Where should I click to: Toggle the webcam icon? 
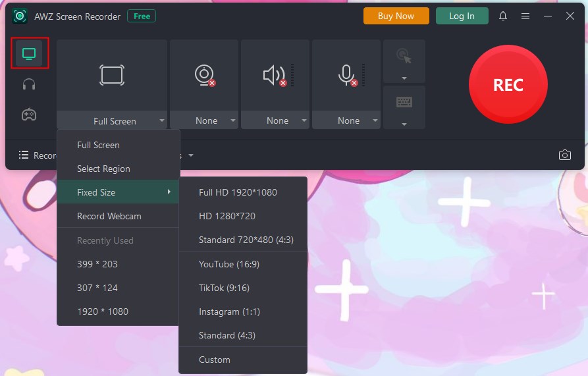pyautogui.click(x=204, y=75)
